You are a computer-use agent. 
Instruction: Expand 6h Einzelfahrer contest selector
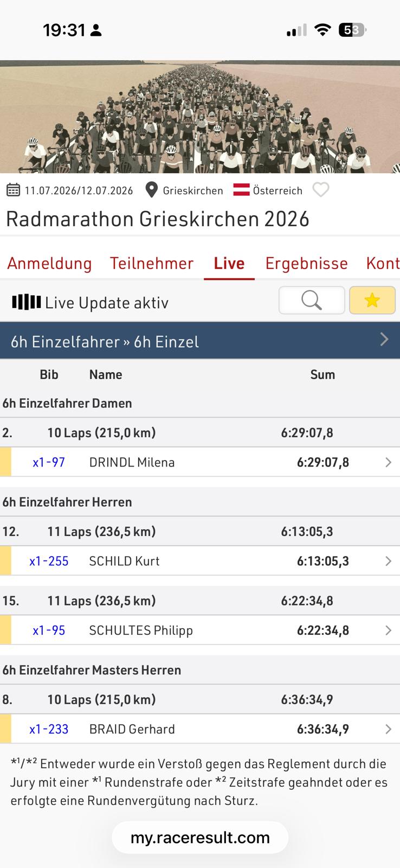tap(200, 340)
